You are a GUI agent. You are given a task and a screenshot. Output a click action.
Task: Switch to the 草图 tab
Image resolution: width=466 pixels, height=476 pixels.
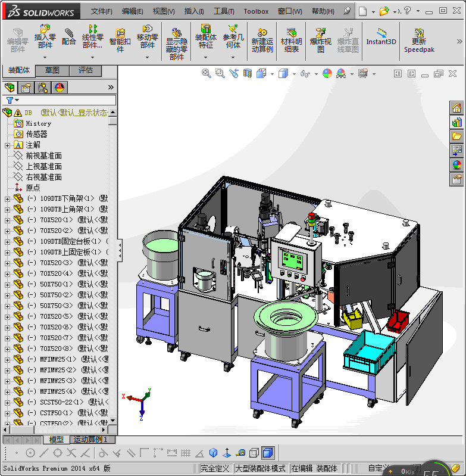[52, 70]
